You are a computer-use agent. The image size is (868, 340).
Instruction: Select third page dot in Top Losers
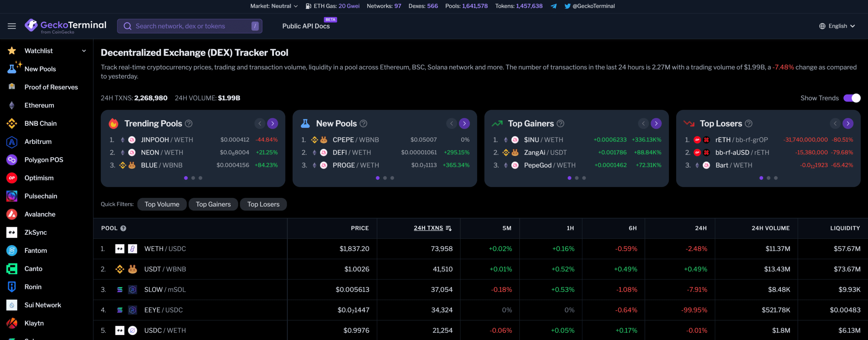click(776, 178)
